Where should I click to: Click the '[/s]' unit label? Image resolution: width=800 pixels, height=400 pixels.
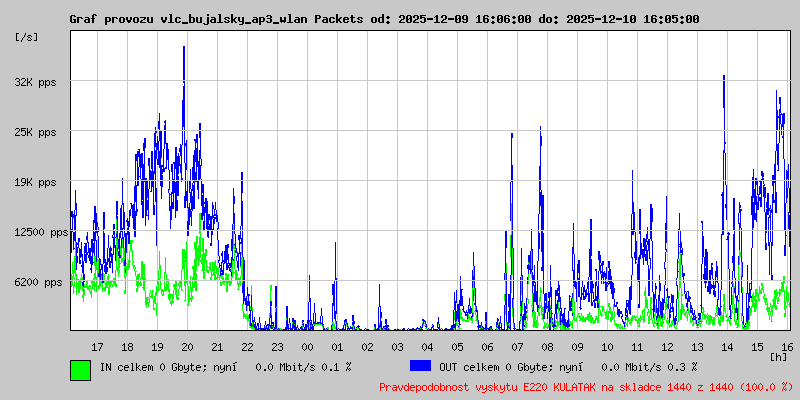tap(27, 37)
